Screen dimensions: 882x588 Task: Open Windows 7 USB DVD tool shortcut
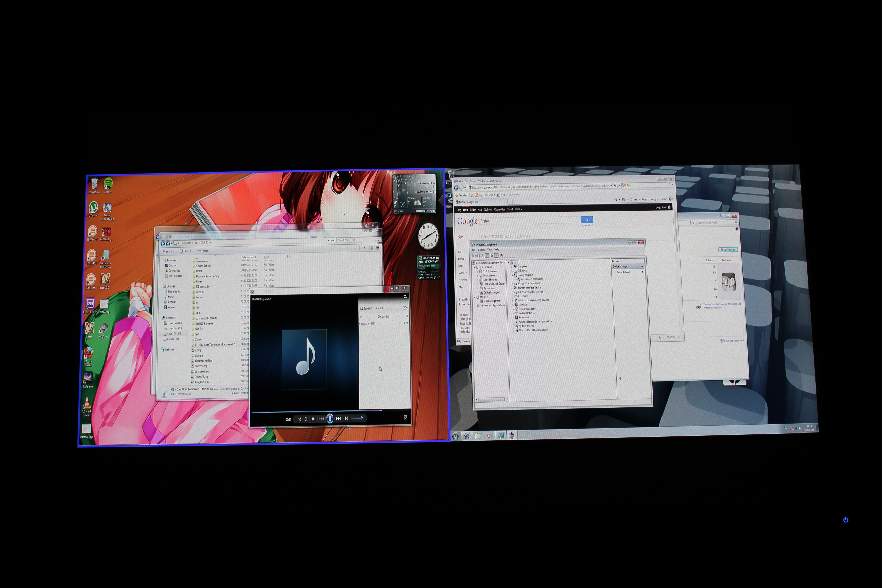click(105, 259)
